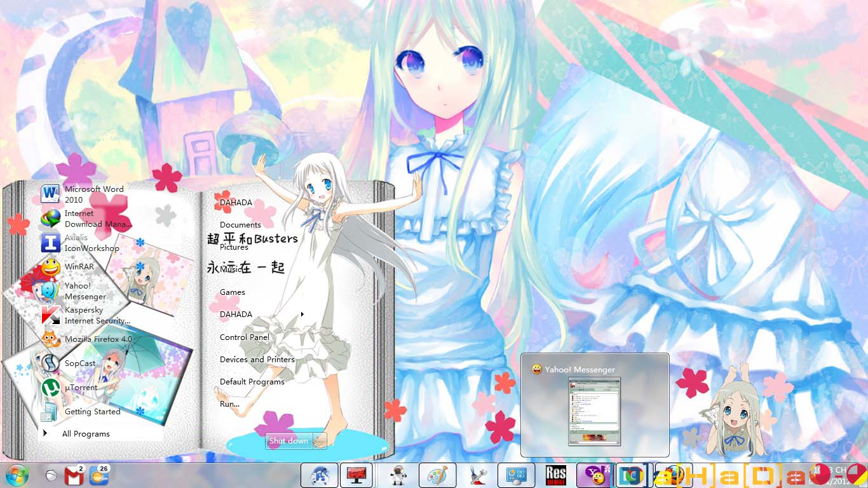Click the Shut down button

coord(289,441)
